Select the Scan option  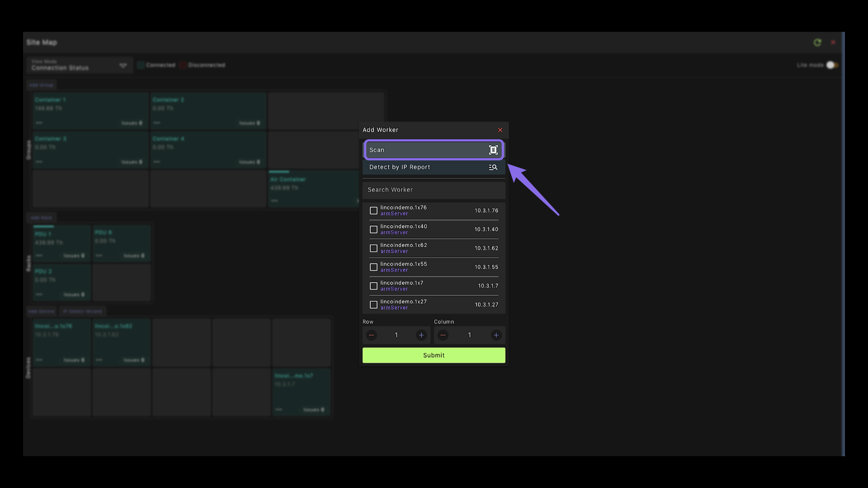[x=434, y=150]
